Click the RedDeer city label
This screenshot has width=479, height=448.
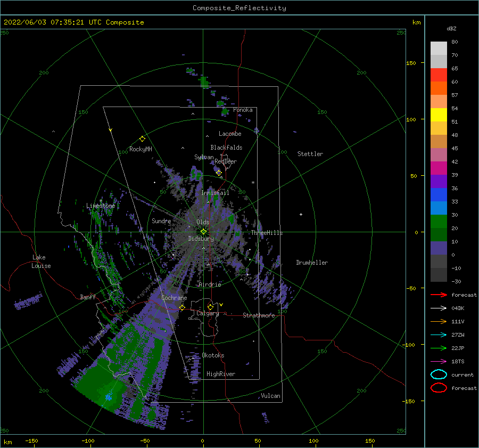click(226, 161)
